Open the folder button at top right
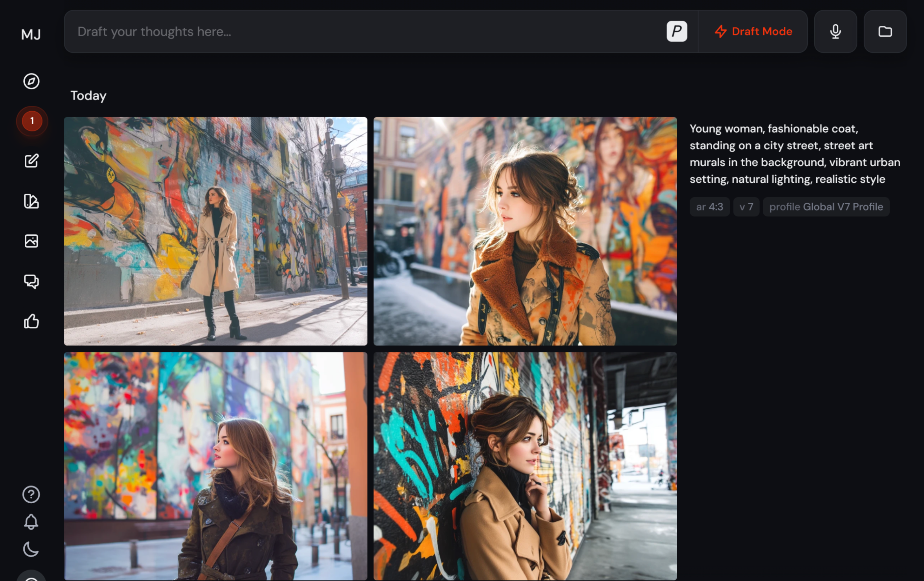Image resolution: width=924 pixels, height=581 pixels. pyautogui.click(x=885, y=32)
